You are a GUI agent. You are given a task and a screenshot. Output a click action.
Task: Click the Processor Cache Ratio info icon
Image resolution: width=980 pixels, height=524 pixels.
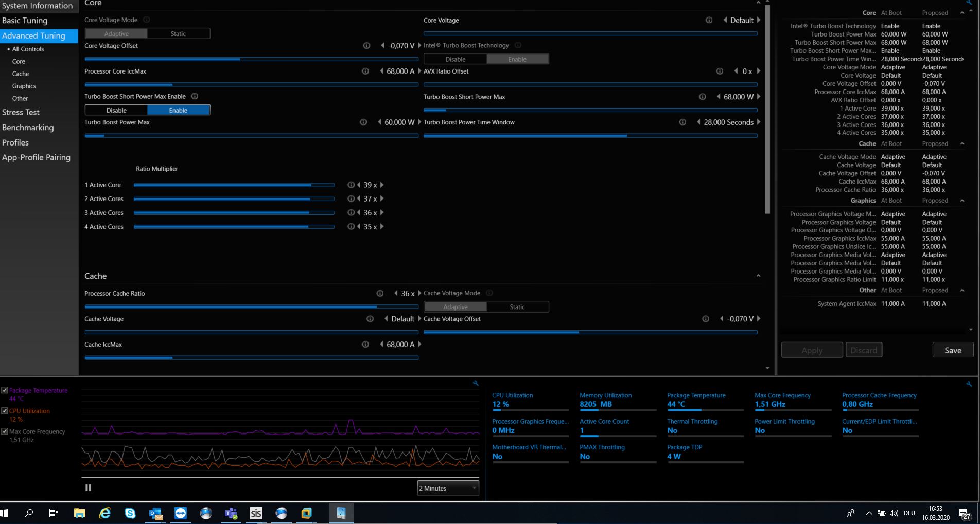pyautogui.click(x=380, y=293)
